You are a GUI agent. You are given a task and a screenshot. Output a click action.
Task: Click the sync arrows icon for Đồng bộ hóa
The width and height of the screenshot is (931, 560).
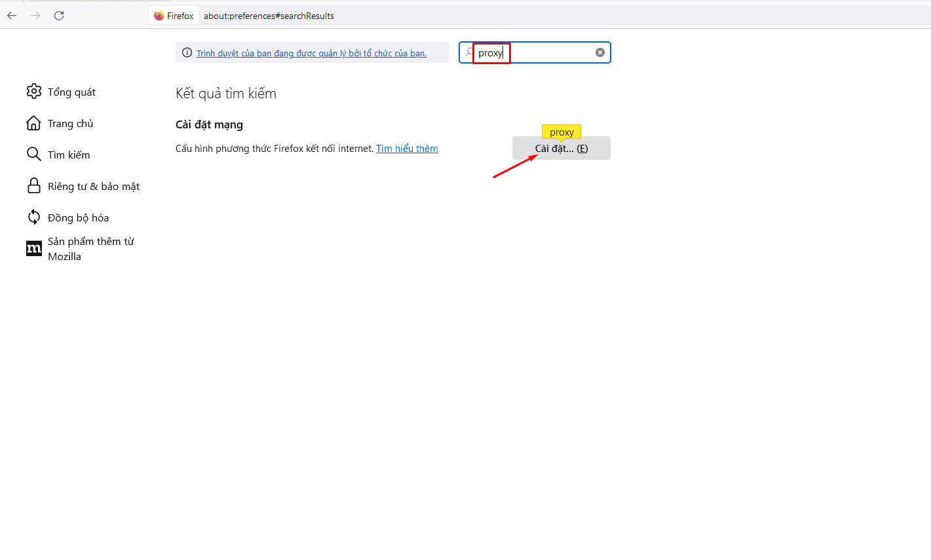[34, 217]
